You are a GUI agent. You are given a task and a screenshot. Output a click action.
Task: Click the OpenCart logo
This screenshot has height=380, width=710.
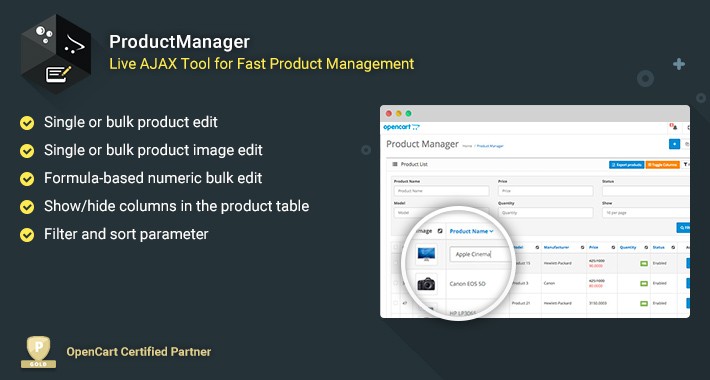point(401,127)
